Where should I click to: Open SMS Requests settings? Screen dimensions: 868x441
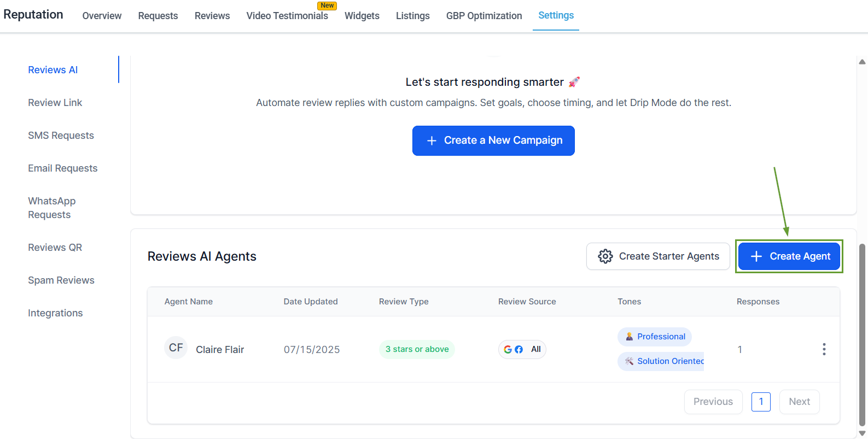[61, 136]
